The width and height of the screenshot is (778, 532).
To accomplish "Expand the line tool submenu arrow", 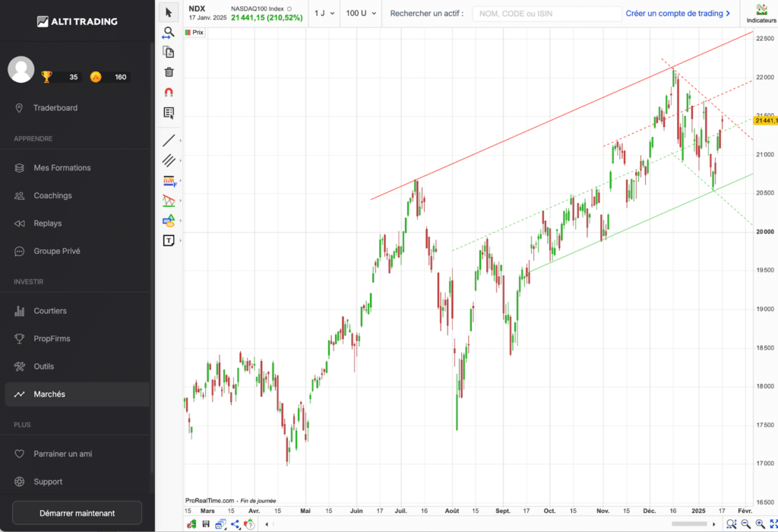I will [180, 141].
